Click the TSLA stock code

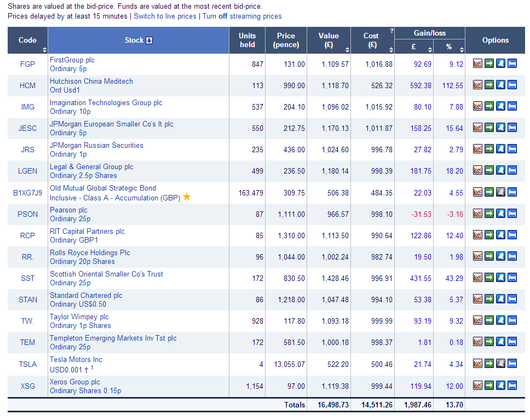click(27, 364)
